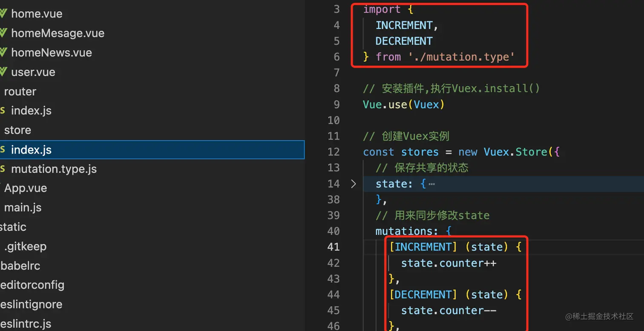Click line number 12 in the gutter
The image size is (644, 331).
pos(333,152)
